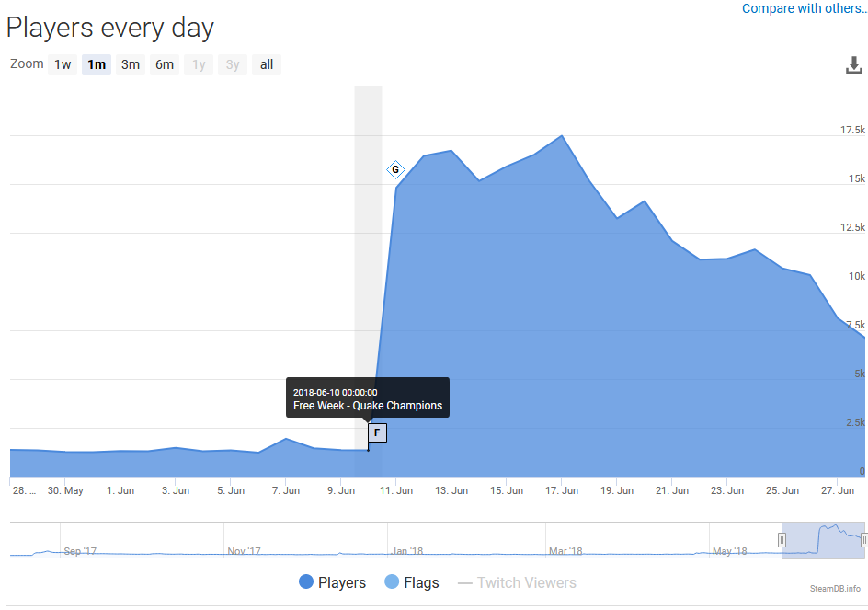This screenshot has width=868, height=610.
Task: Click the G flag marker on chart
Action: (395, 169)
